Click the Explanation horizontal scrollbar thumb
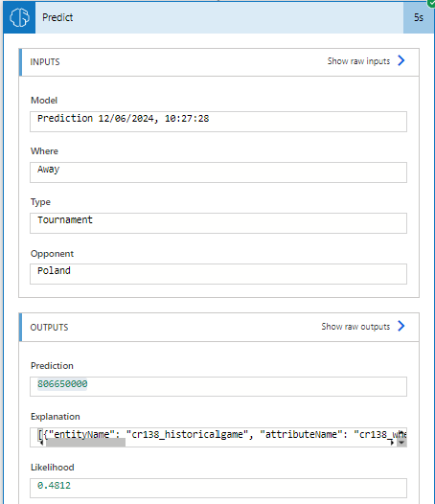This screenshot has width=435, height=504. coord(85,443)
